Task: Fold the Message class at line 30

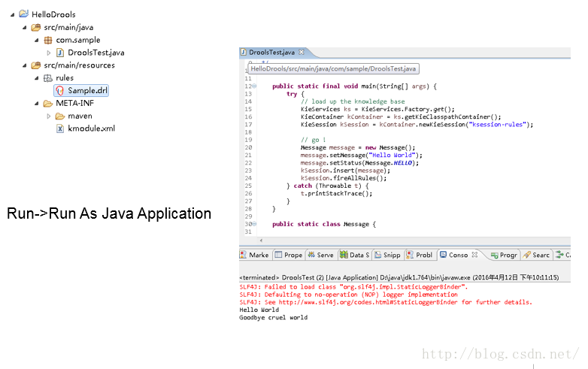Action: pyautogui.click(x=254, y=224)
